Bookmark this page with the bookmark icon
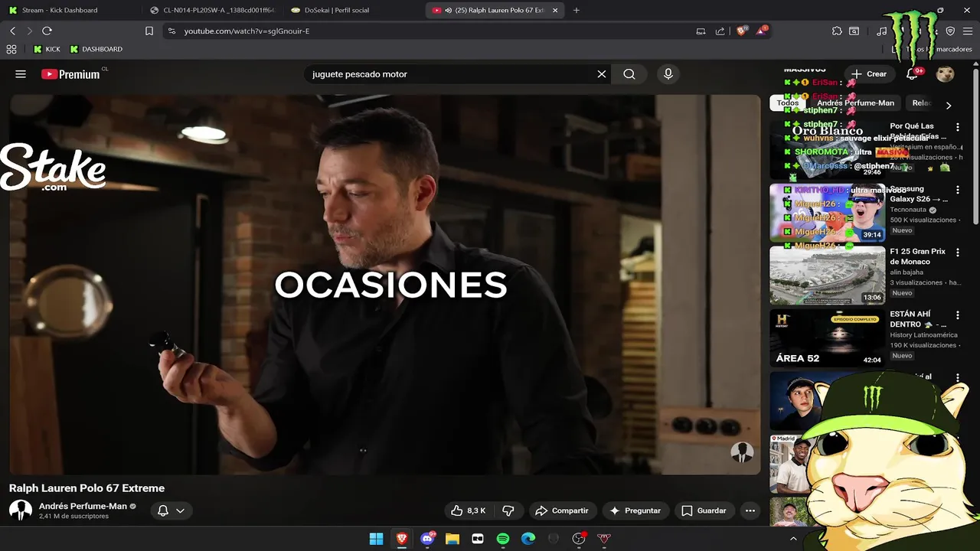 click(149, 31)
